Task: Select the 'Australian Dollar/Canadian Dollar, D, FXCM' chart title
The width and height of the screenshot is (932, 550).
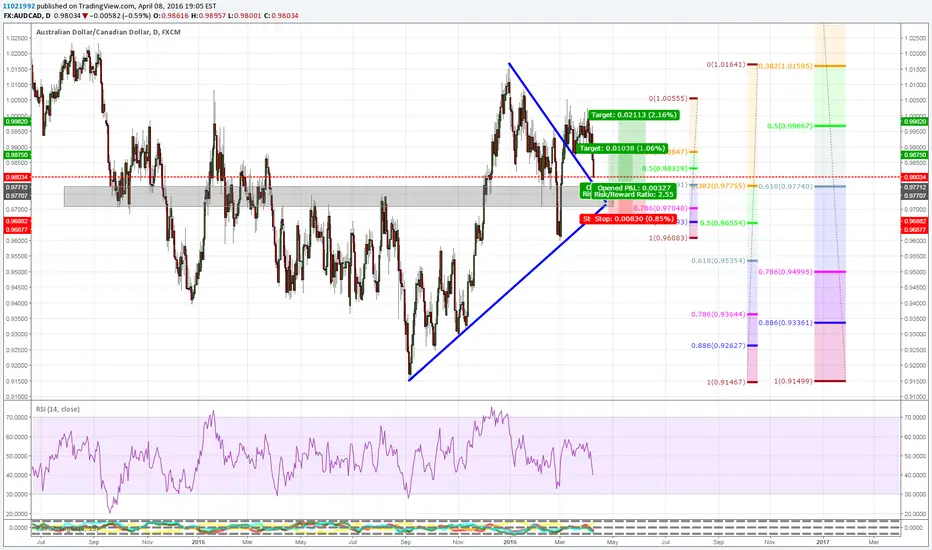Action: 108,32
